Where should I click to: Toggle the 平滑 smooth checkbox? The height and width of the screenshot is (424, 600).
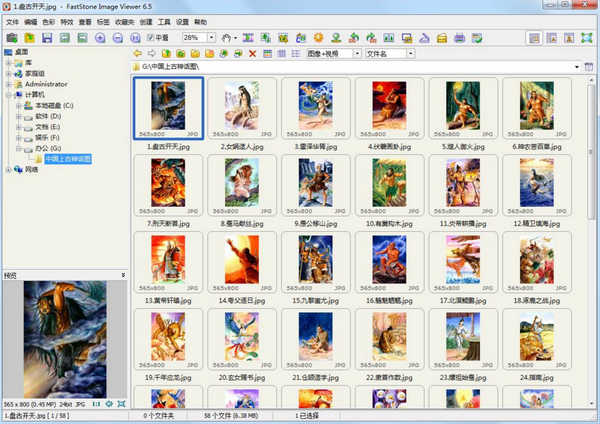tap(150, 38)
